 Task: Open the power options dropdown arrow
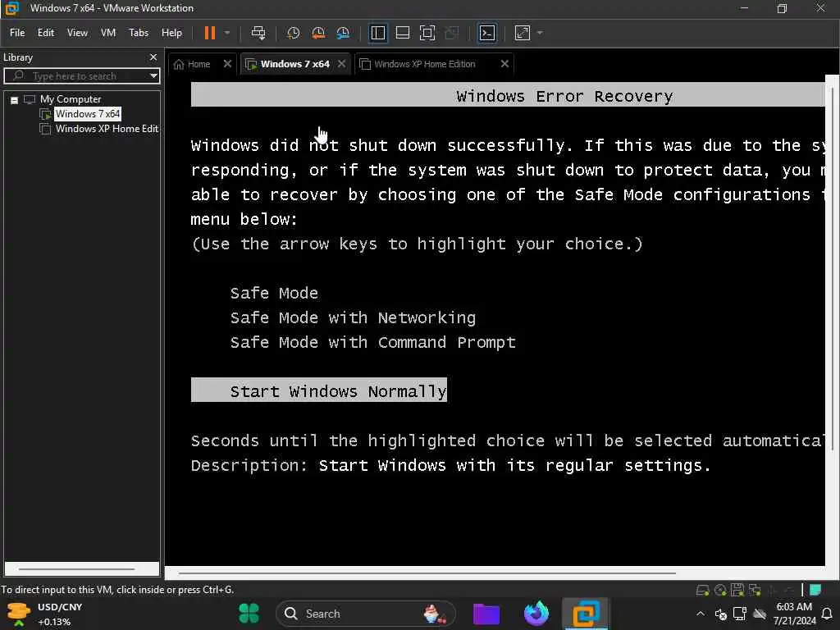tap(227, 33)
